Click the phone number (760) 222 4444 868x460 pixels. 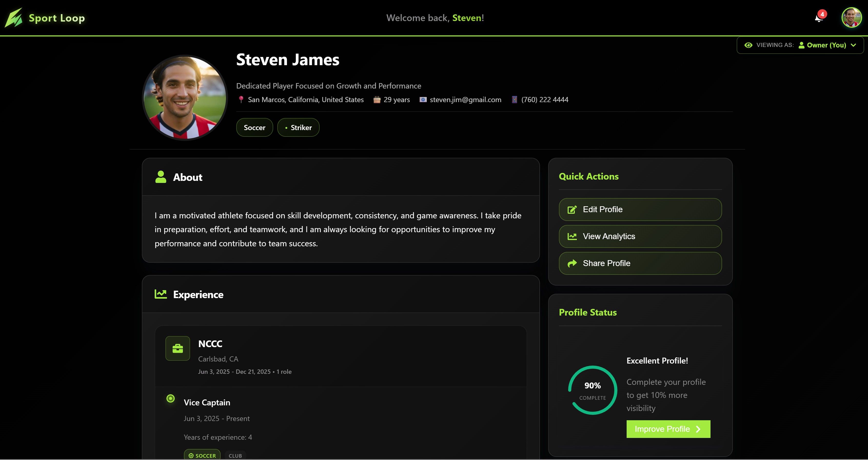point(544,99)
